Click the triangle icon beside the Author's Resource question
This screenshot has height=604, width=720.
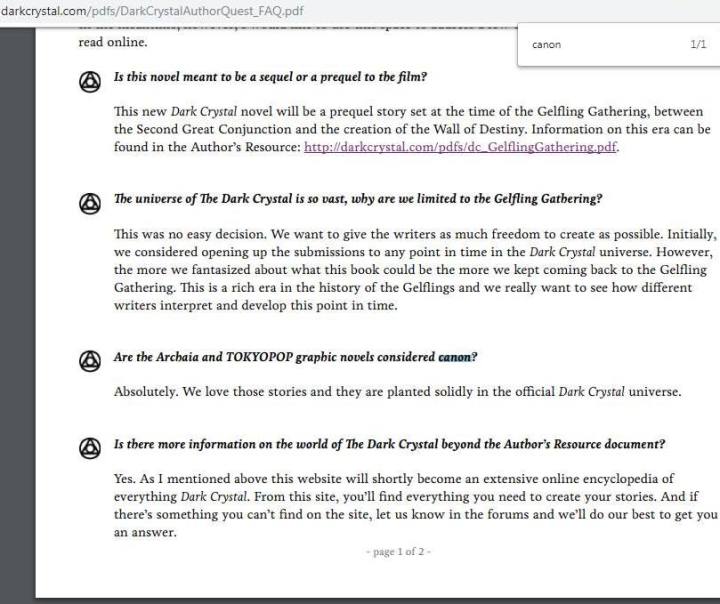click(x=90, y=448)
